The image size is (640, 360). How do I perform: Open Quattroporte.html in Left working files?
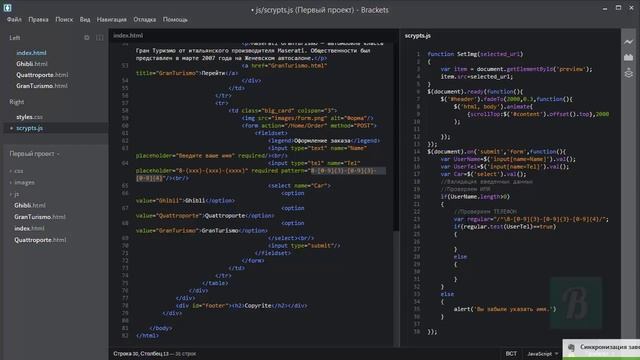point(42,75)
